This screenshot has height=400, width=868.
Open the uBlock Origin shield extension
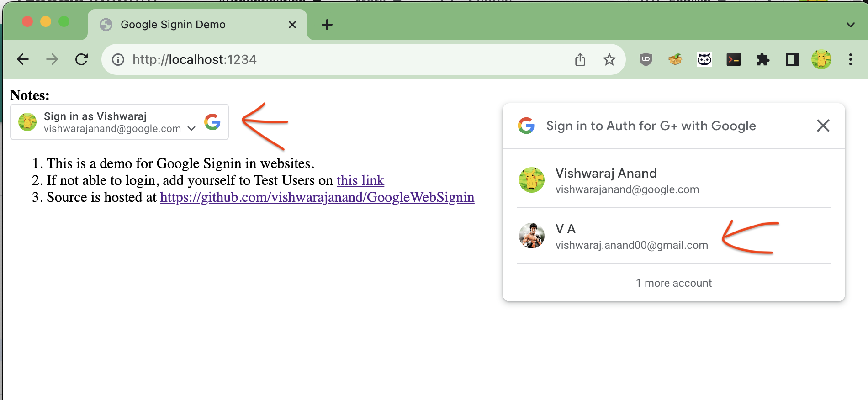(x=646, y=59)
